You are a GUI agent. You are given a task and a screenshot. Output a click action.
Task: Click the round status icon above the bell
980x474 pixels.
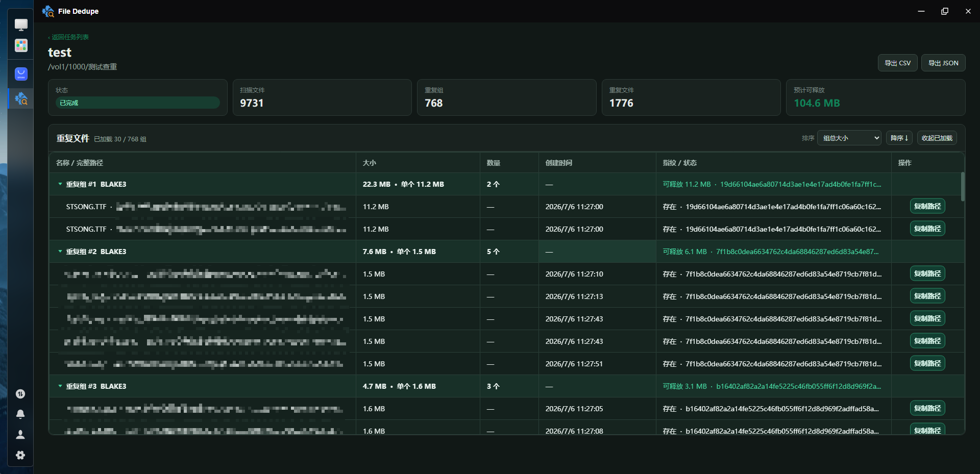coord(20,394)
